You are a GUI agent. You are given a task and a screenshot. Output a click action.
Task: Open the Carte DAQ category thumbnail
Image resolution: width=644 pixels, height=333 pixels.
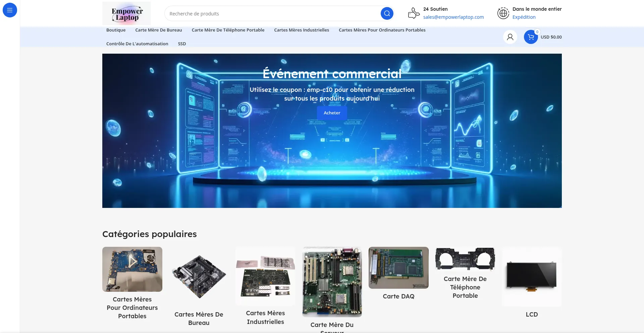[x=398, y=268]
